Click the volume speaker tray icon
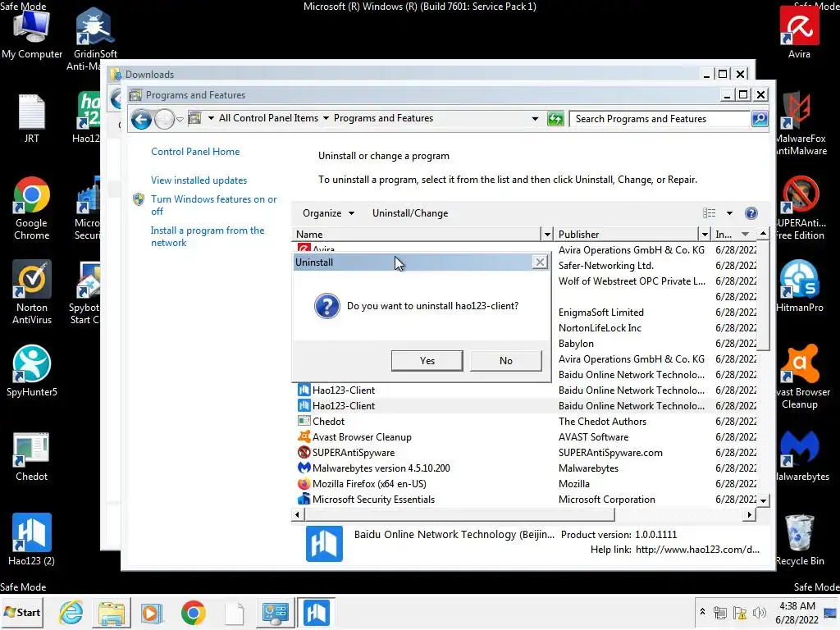Image resolution: width=840 pixels, height=630 pixels. [759, 613]
